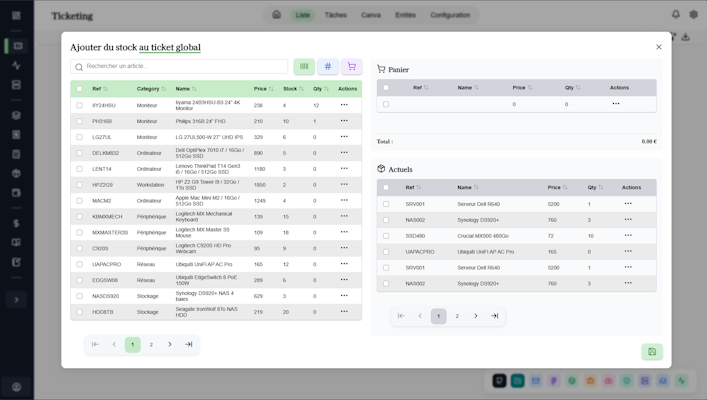Open actions menu for DELKM832 row

[x=344, y=153]
